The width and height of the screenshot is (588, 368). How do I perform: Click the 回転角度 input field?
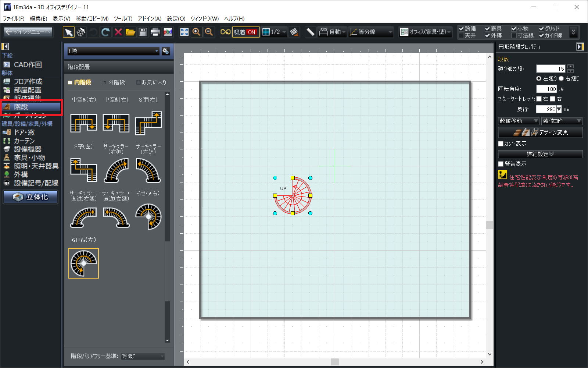(x=546, y=89)
